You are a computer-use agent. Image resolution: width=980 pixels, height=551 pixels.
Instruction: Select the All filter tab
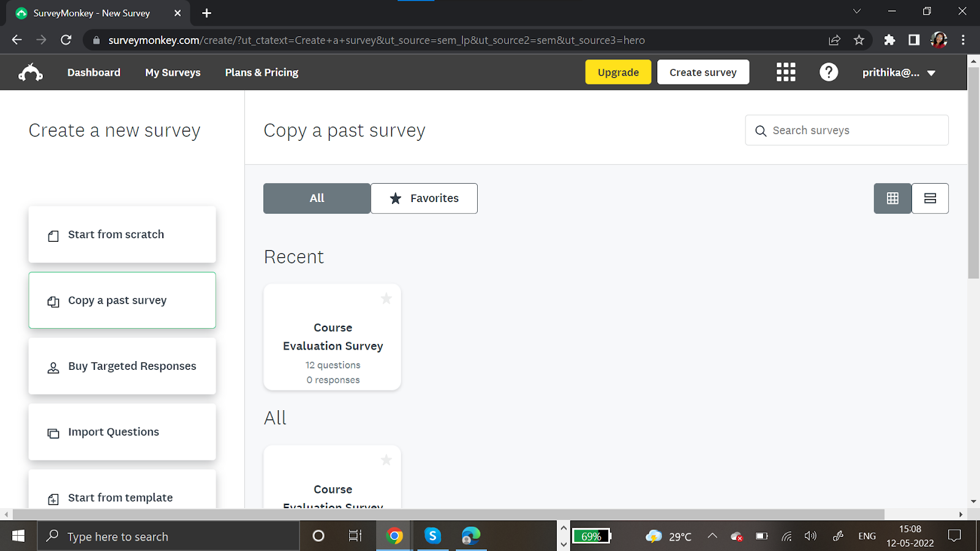(317, 198)
